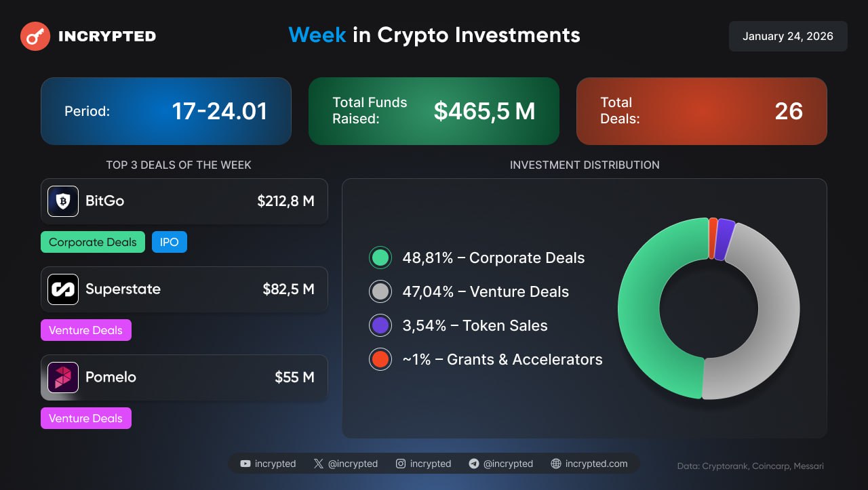868x490 pixels.
Task: Click the Pomelo logo icon
Action: click(63, 377)
